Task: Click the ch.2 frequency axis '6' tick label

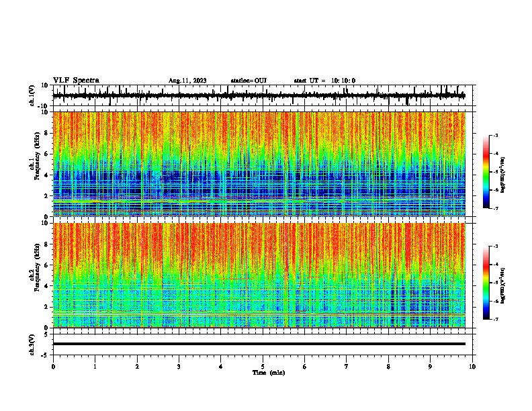Action: [46, 265]
